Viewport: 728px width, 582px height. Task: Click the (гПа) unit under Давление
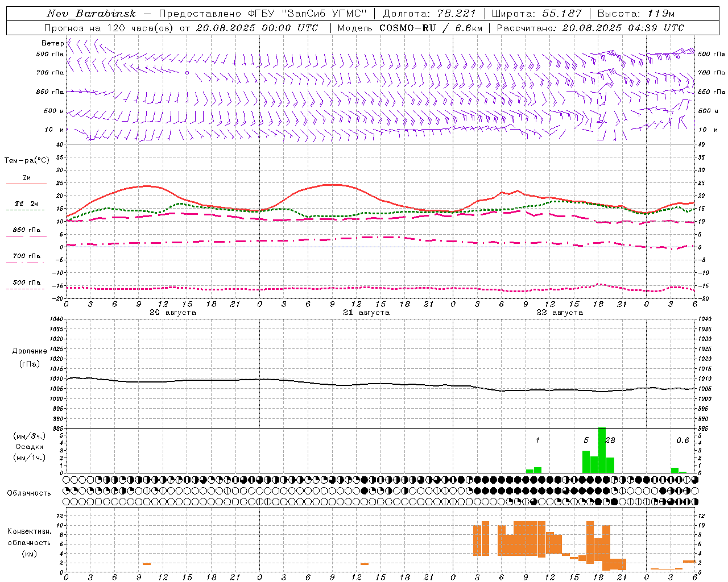point(30,364)
